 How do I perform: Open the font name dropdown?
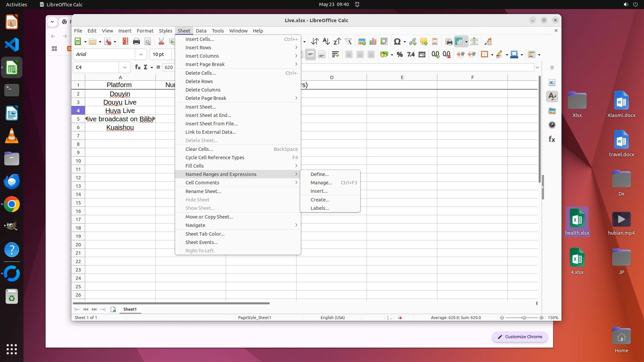pyautogui.click(x=141, y=54)
